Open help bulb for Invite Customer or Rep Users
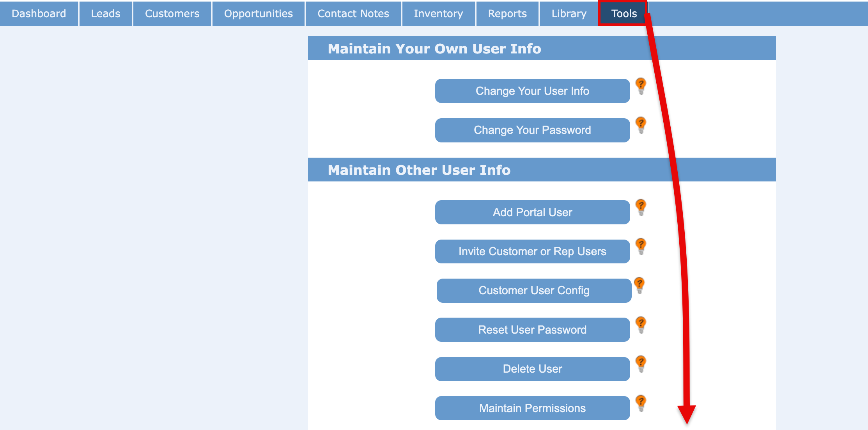The width and height of the screenshot is (868, 430). [641, 246]
